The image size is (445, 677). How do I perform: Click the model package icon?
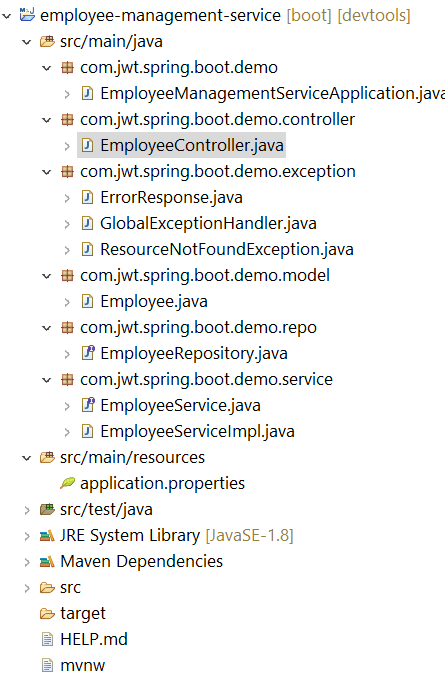coord(67,275)
